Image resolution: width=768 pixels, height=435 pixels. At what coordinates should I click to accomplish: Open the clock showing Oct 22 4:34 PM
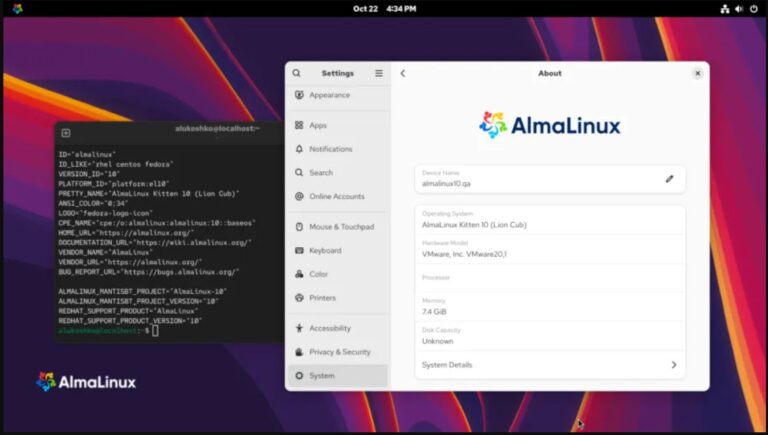coord(384,9)
